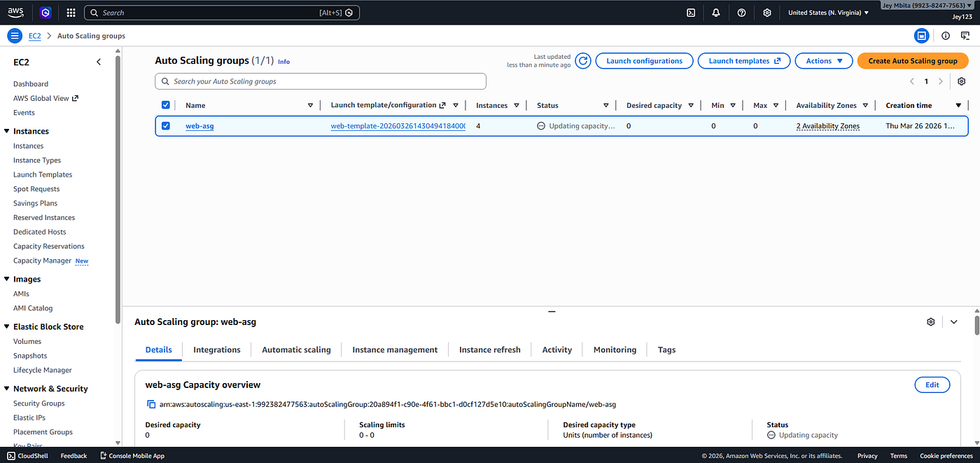Open the Instance management tab

pos(395,350)
